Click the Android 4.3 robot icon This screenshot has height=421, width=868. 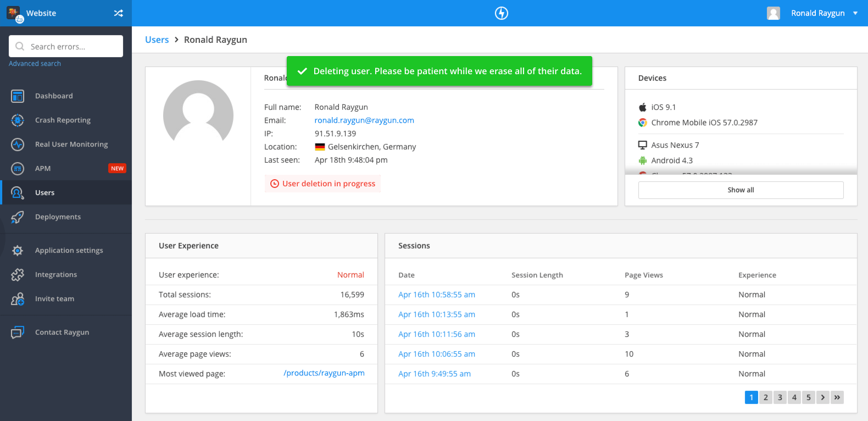tap(642, 160)
